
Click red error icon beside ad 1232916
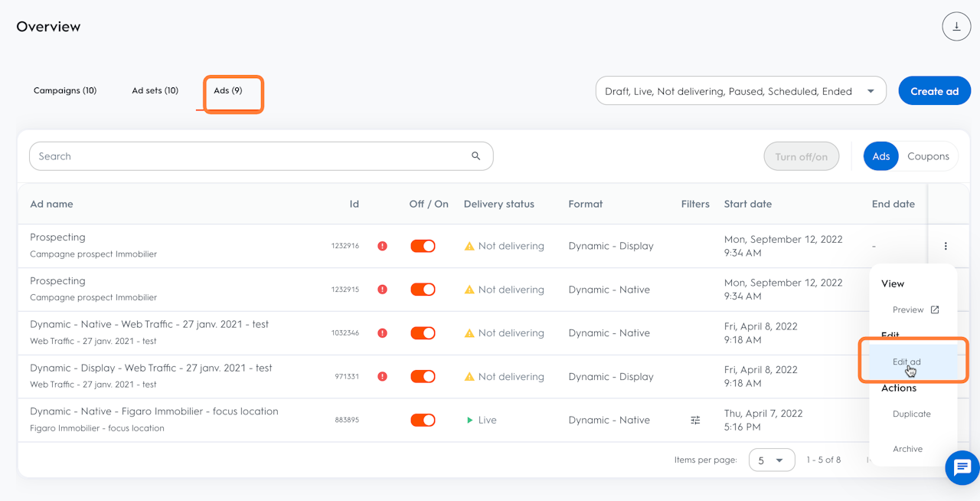[382, 246]
